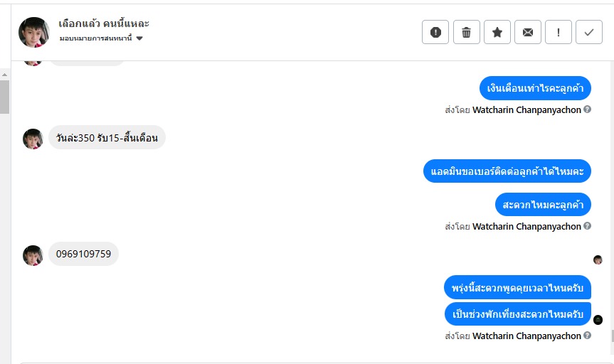Image resolution: width=614 pixels, height=364 pixels.
Task: Flag conversation with exclamation mark button
Action: (559, 32)
